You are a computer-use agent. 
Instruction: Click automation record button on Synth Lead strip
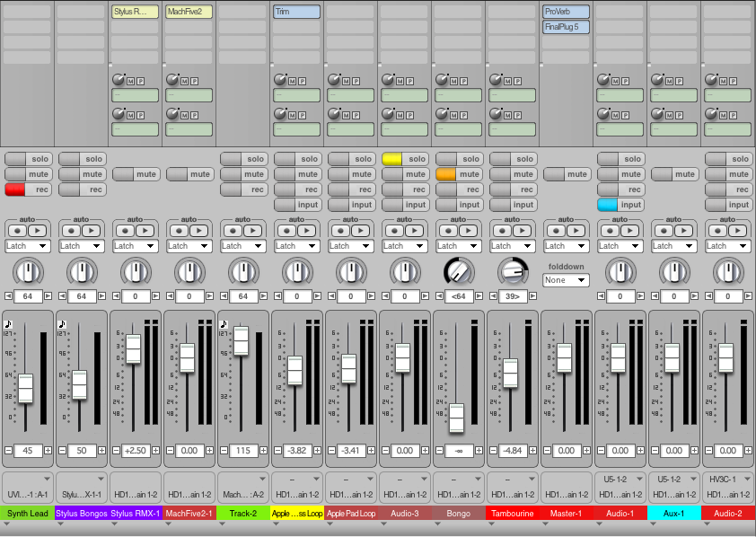18,231
